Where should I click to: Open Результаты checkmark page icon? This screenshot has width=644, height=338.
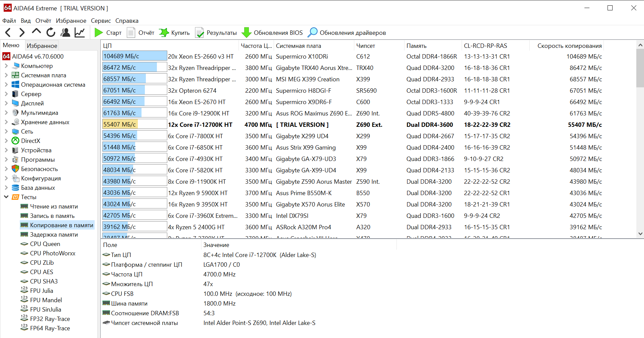pos(199,32)
